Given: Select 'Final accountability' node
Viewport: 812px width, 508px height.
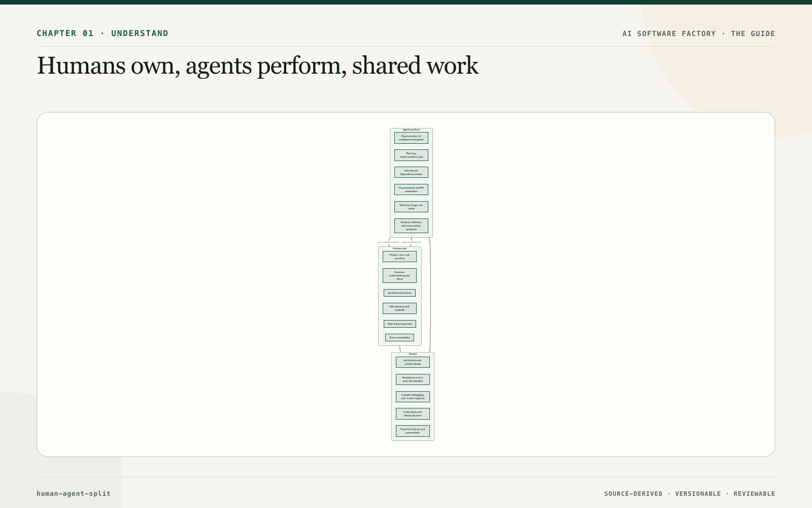Looking at the screenshot, I should point(399,337).
